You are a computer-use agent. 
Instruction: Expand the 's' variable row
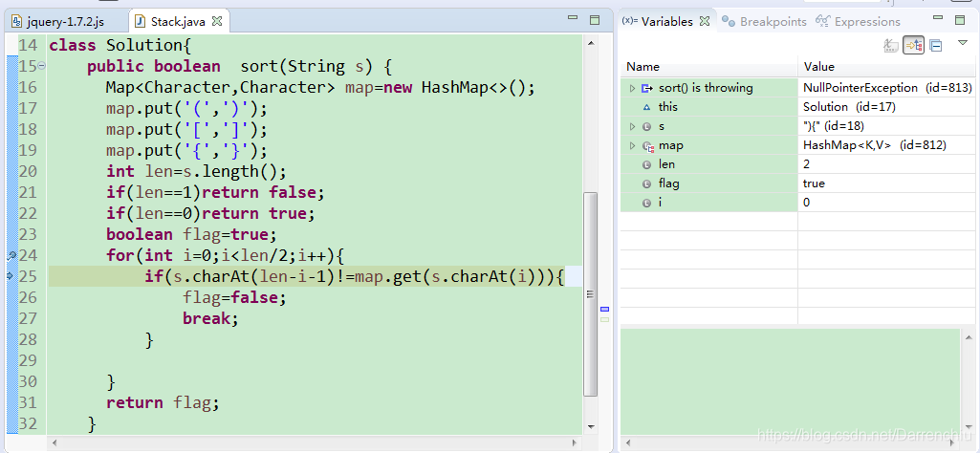point(632,126)
